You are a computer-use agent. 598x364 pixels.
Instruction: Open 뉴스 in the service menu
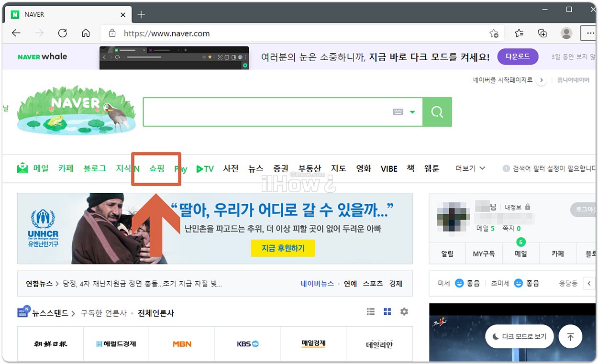256,168
